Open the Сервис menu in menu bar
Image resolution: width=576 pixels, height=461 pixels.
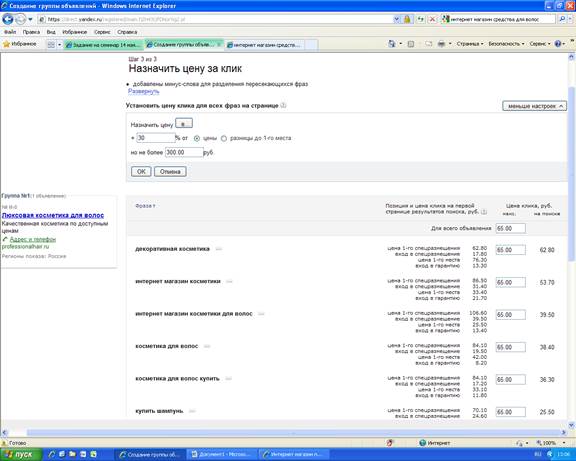click(x=102, y=32)
